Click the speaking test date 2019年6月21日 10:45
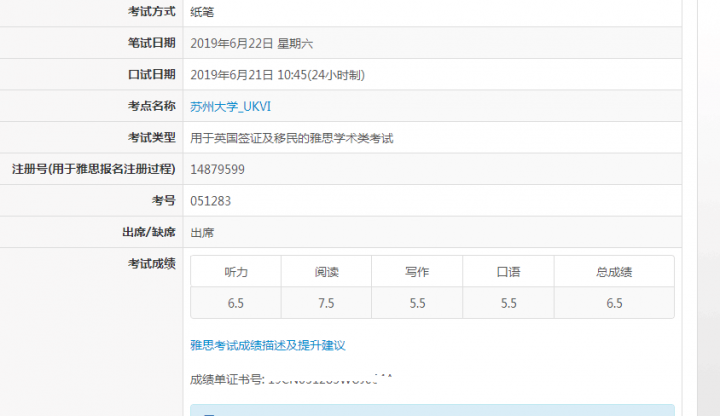 tap(276, 75)
